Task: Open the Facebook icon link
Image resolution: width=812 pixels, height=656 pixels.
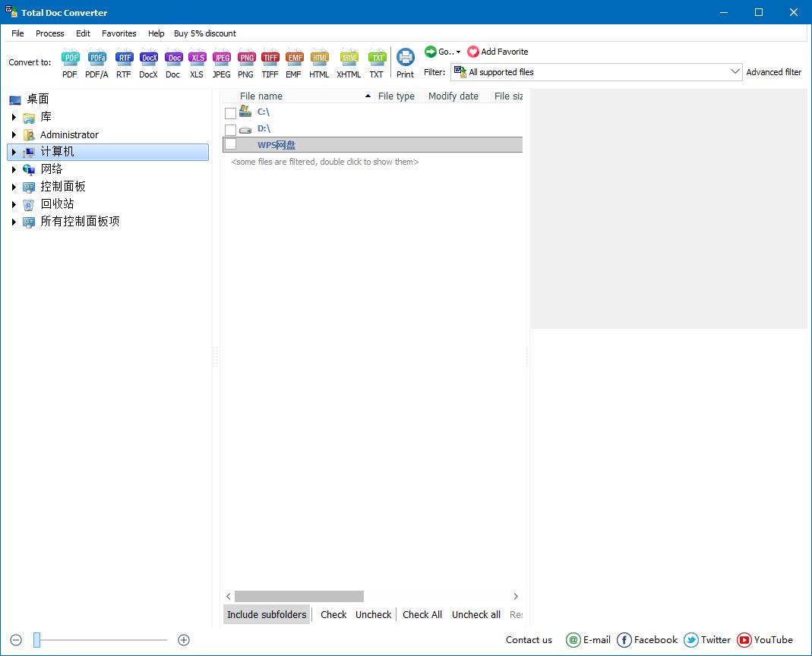Action: 624,640
